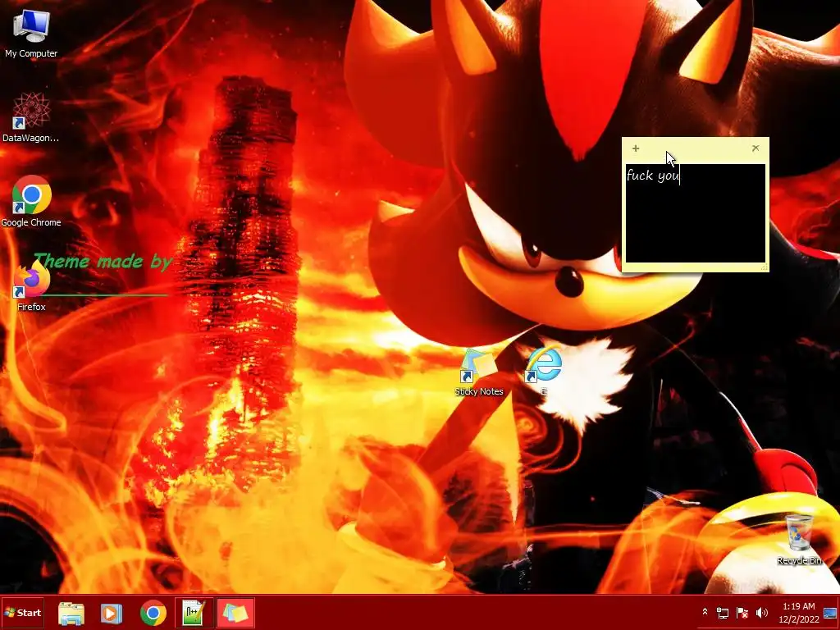The height and width of the screenshot is (630, 840).
Task: Open the network status tray icon
Action: coord(723,612)
